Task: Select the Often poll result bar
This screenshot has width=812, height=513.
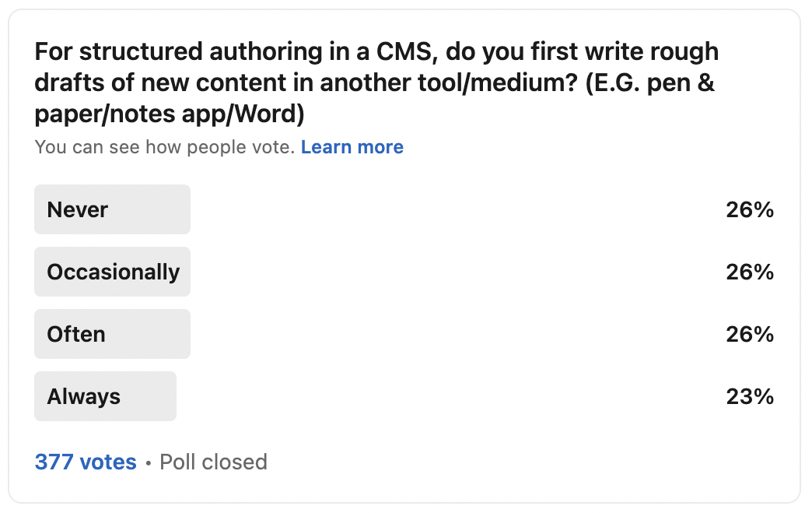Action: click(x=112, y=334)
